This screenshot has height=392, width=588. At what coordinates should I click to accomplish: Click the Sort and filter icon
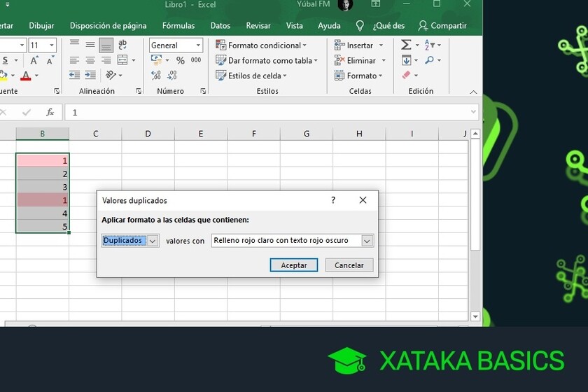(429, 45)
